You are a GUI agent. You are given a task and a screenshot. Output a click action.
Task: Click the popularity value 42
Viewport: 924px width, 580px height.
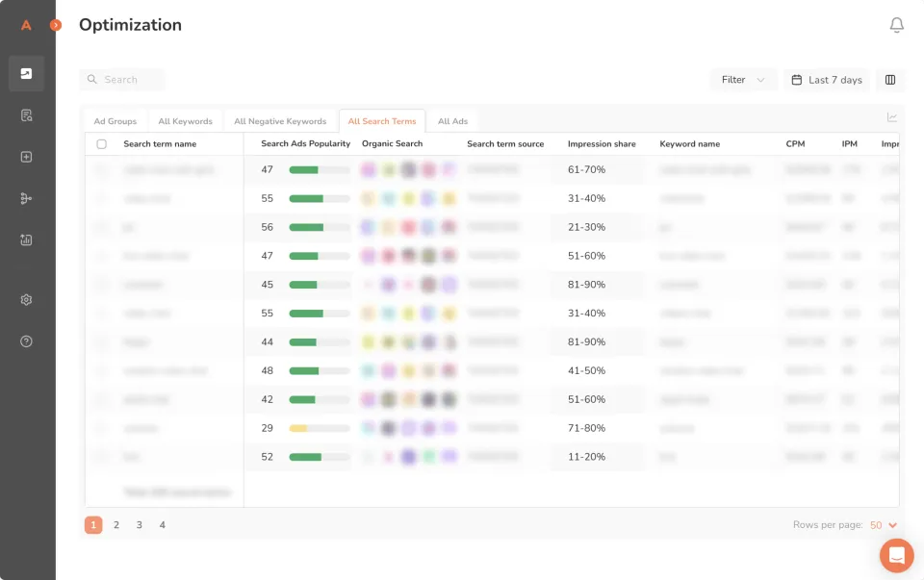[267, 399]
